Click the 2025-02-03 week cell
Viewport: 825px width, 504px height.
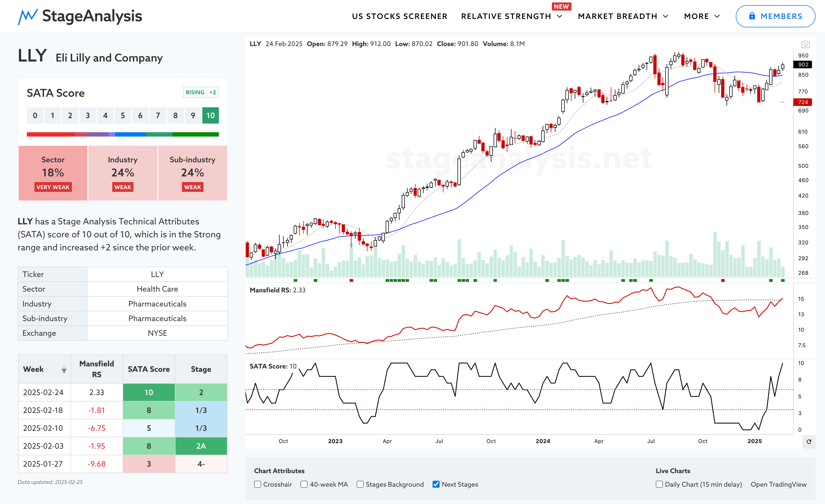pyautogui.click(x=44, y=446)
